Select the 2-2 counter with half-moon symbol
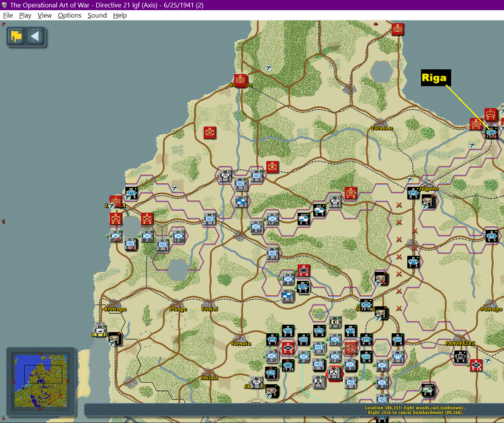This screenshot has width=504, height=423. 335,322
